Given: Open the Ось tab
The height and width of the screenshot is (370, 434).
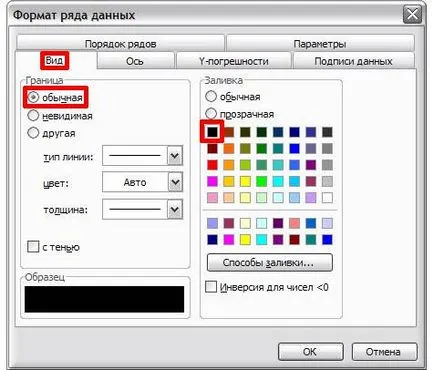Looking at the screenshot, I should (x=135, y=61).
